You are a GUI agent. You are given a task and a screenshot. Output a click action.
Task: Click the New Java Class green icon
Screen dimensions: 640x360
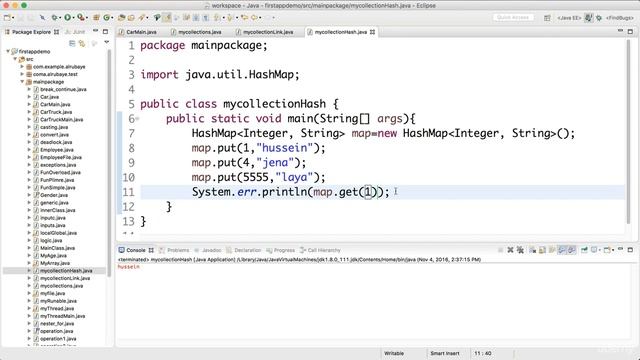point(107,18)
